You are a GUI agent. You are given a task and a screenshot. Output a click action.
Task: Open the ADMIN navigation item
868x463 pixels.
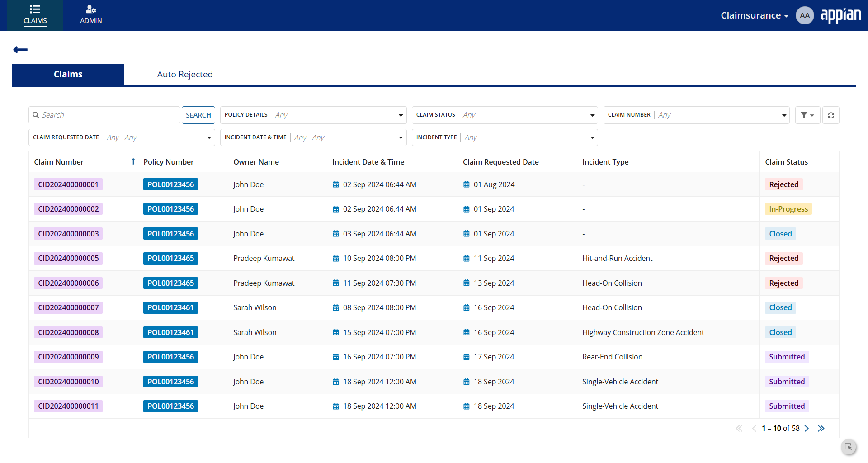click(x=91, y=15)
